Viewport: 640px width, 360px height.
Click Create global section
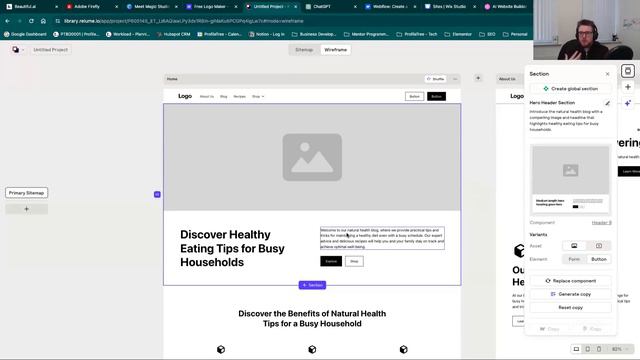(x=571, y=89)
